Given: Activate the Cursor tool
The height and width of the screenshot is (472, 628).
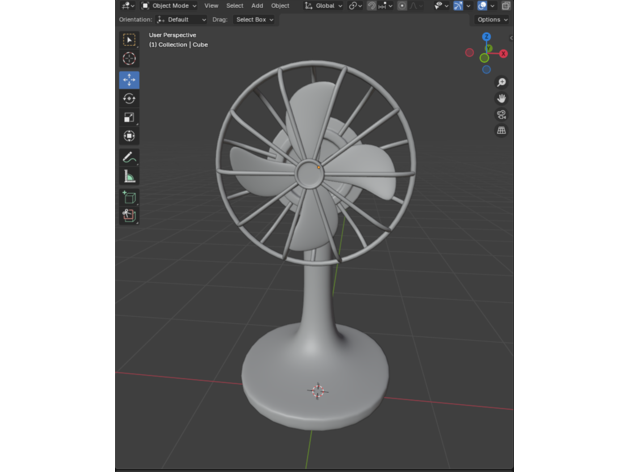Looking at the screenshot, I should pyautogui.click(x=129, y=59).
